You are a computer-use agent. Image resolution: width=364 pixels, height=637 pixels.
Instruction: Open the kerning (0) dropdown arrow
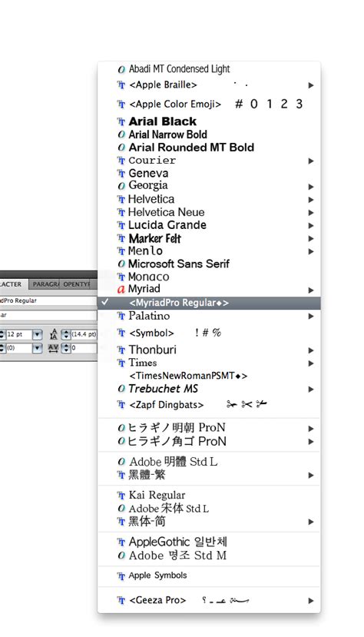point(38,348)
